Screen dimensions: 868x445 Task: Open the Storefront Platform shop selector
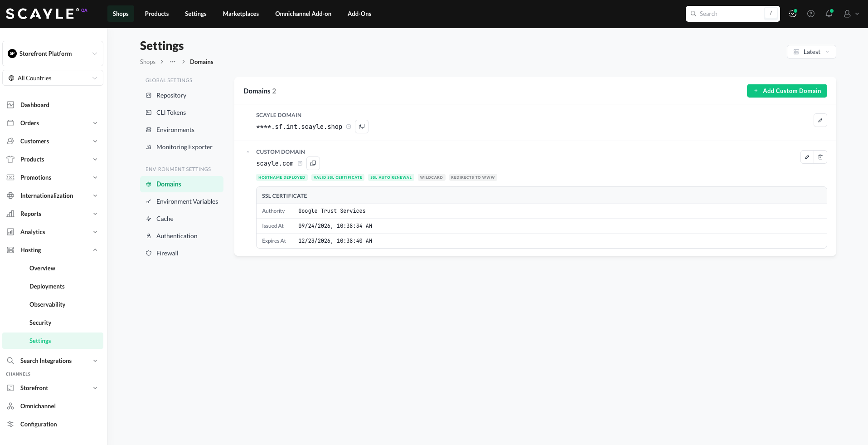(x=53, y=54)
